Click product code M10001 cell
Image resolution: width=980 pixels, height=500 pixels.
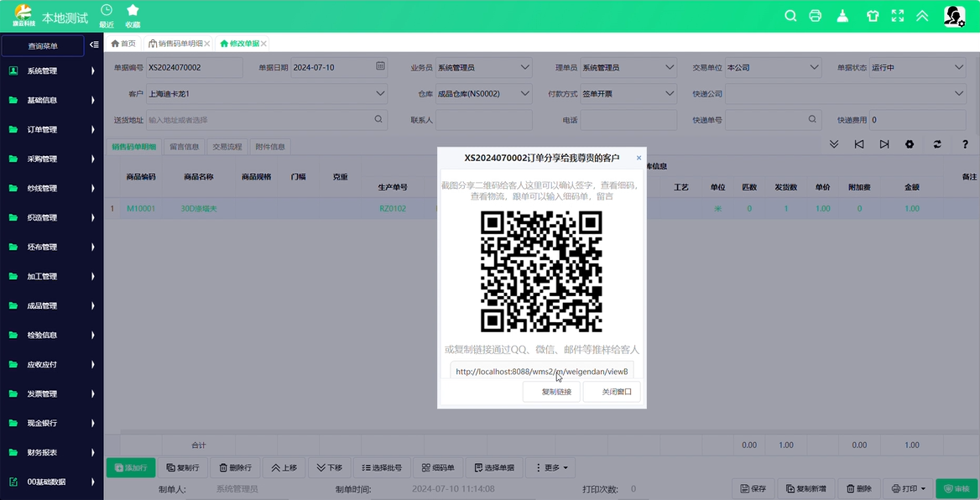coord(141,208)
